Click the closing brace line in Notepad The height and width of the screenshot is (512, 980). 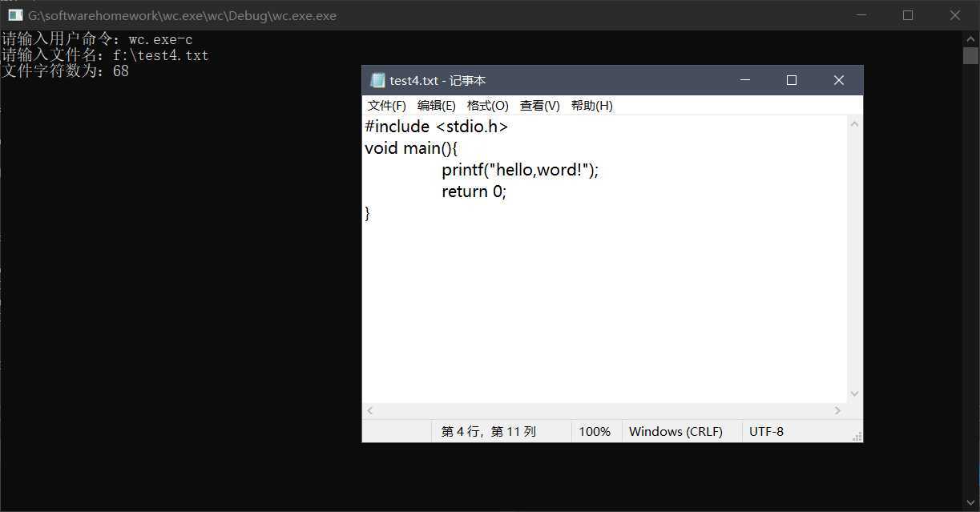coord(368,213)
